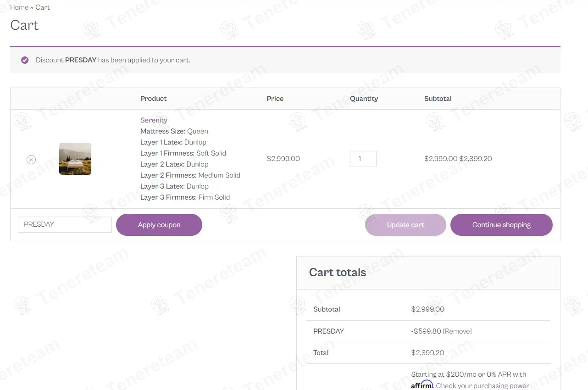
Task: Click the Product column header
Action: 153,99
